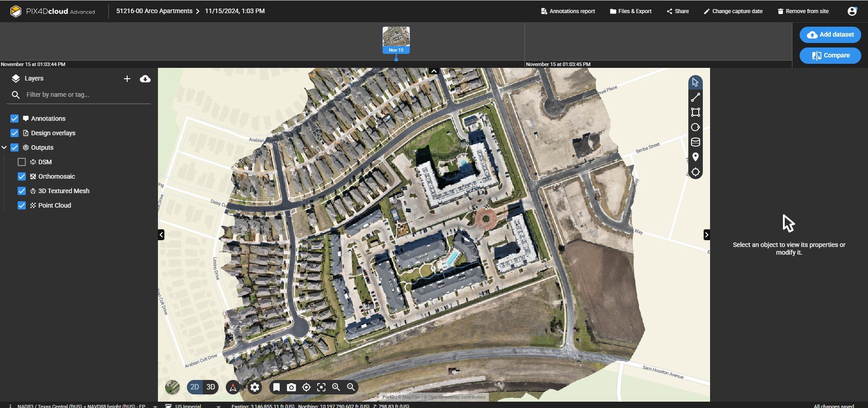868x408 pixels.
Task: Click the Annotations layer label
Action: click(x=48, y=119)
